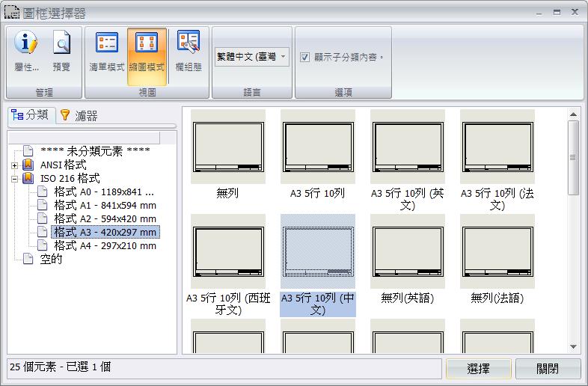Screen dimensions: 588x386
Task: Click the ISO 216 格式 book icon
Action: tap(28, 179)
